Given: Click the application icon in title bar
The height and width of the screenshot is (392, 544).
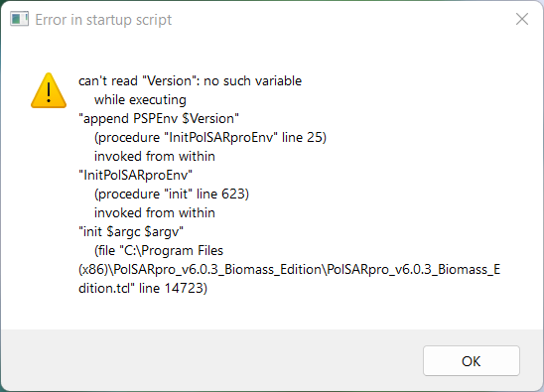Looking at the screenshot, I should tap(19, 19).
